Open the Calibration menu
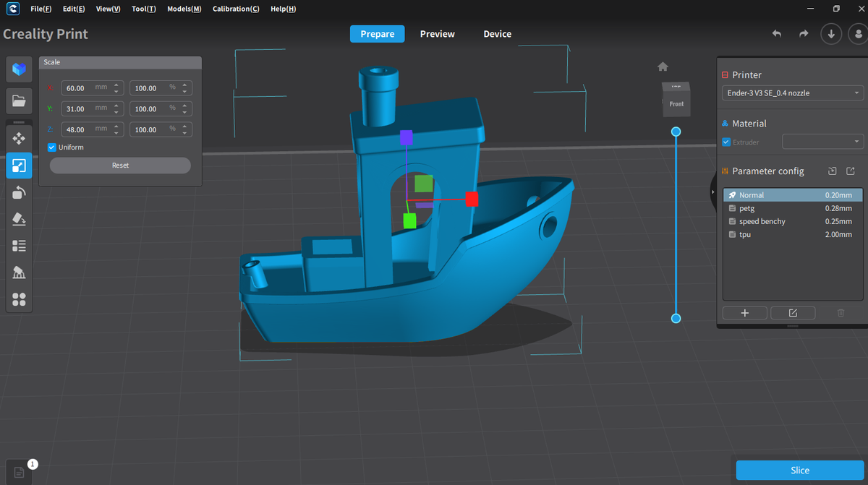The width and height of the screenshot is (868, 485). point(236,9)
